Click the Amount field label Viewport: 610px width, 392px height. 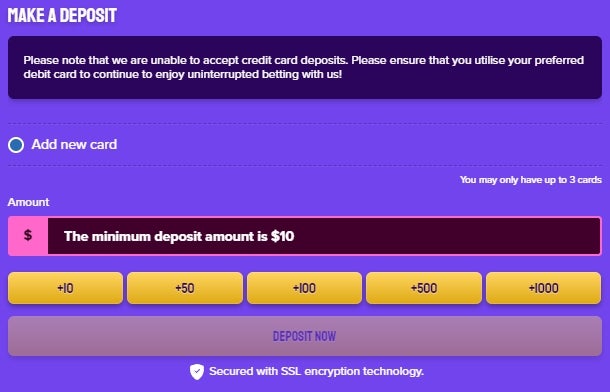[x=28, y=202]
